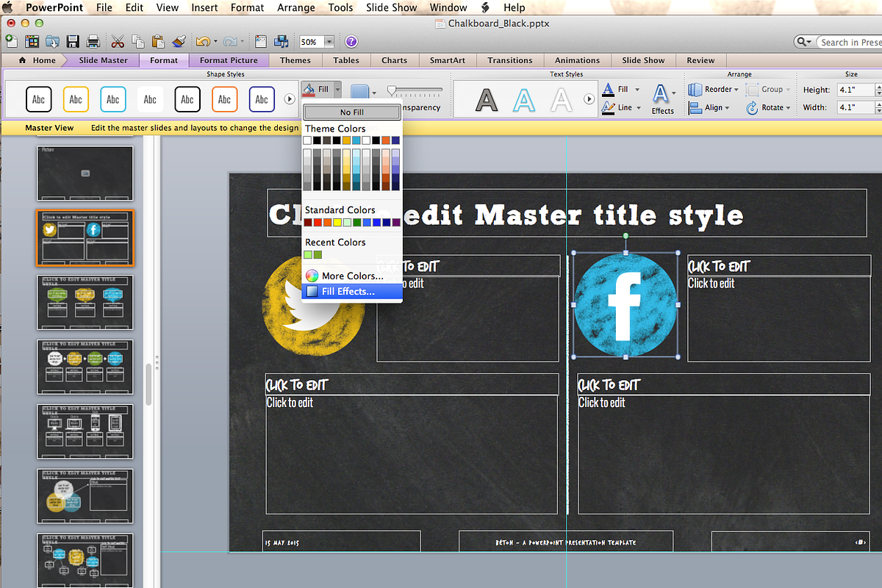Open the Rotate dropdown arrow
The image size is (882, 588).
tap(788, 107)
